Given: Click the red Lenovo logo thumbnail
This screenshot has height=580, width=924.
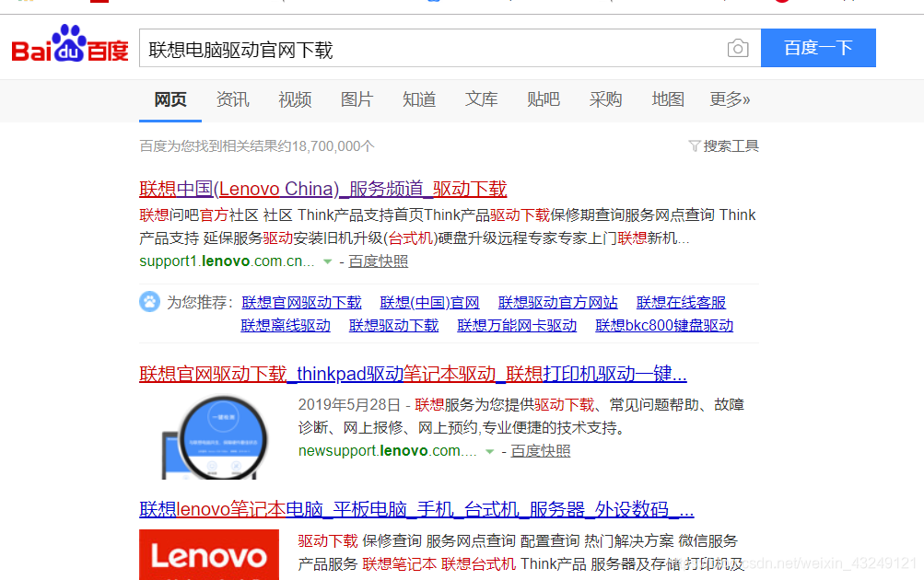Looking at the screenshot, I should point(209,554).
